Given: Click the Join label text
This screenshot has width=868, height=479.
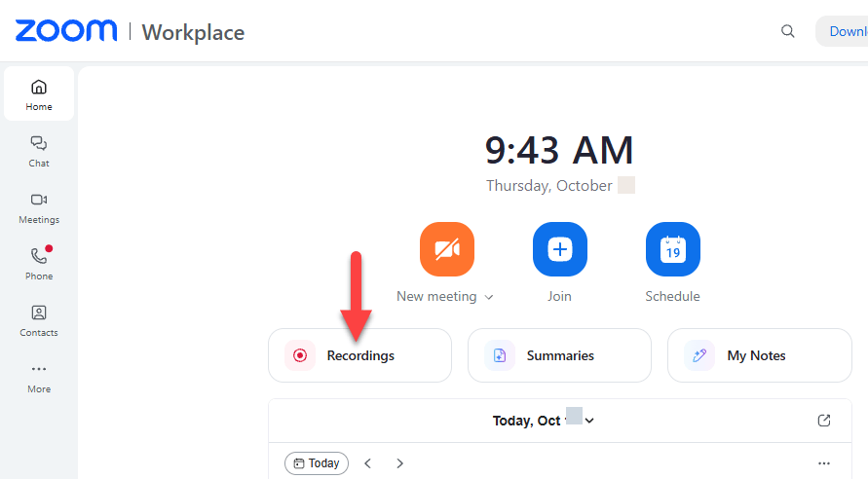Looking at the screenshot, I should click(x=559, y=297).
